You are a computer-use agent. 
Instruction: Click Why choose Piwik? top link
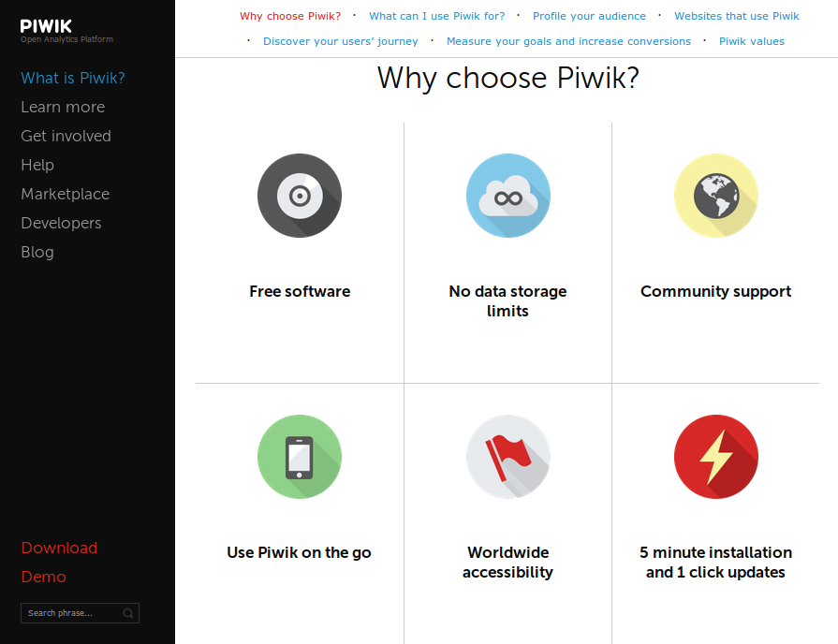(290, 16)
